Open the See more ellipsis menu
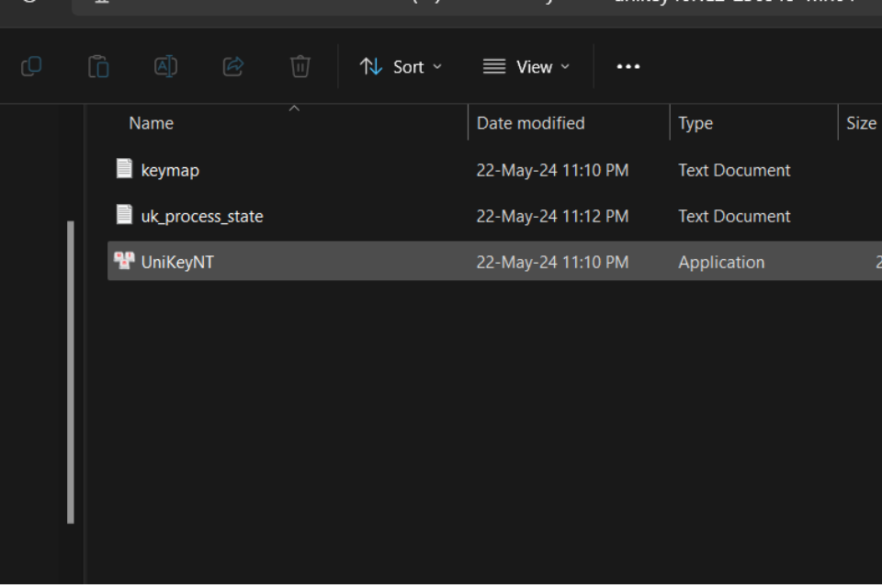 point(628,66)
